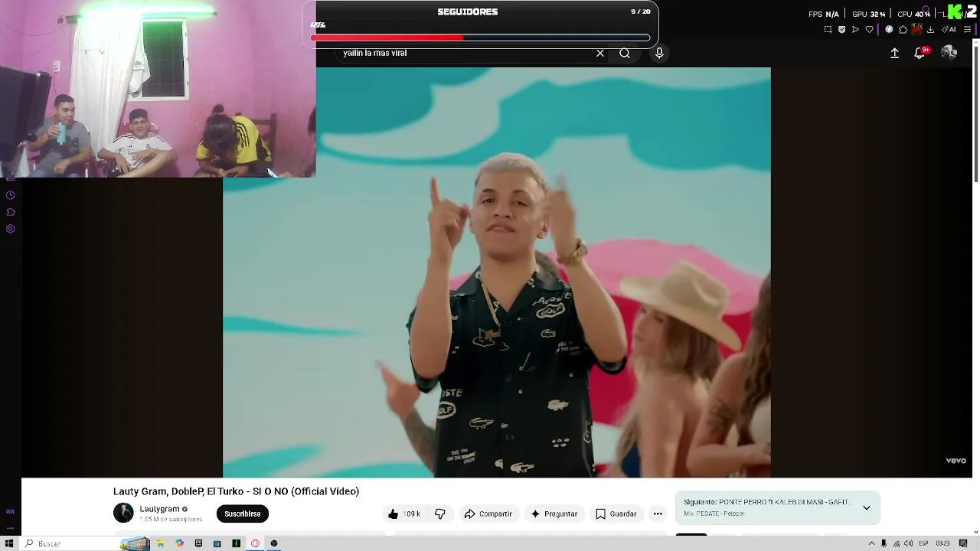Screen dimensions: 980x551
Task: Open the red pixel-art extension icon
Action: point(916,30)
